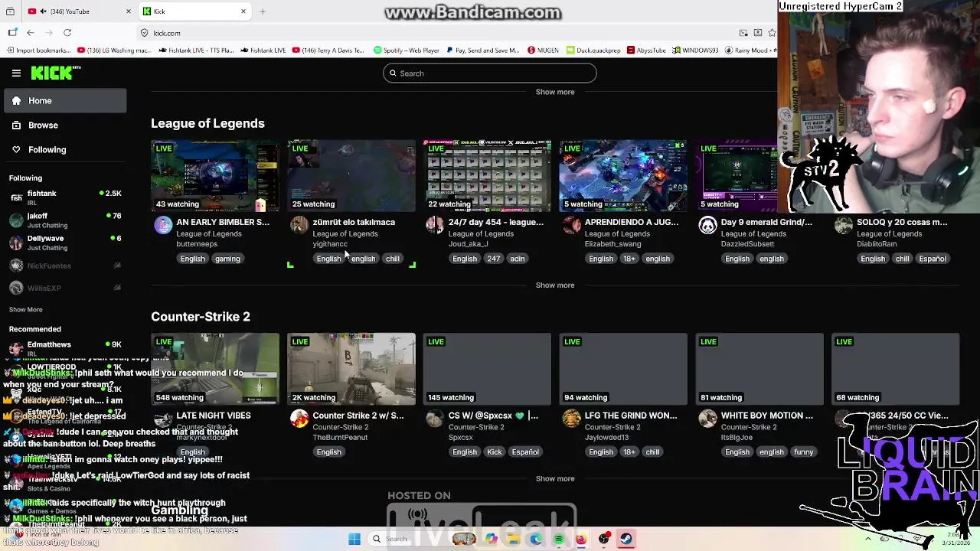Screen dimensions: 980x551
Task: Click the Following heart icon
Action: (x=16, y=150)
